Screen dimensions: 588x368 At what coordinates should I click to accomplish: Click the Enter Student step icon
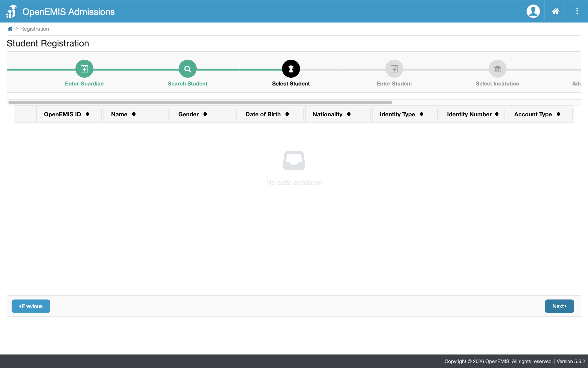394,69
